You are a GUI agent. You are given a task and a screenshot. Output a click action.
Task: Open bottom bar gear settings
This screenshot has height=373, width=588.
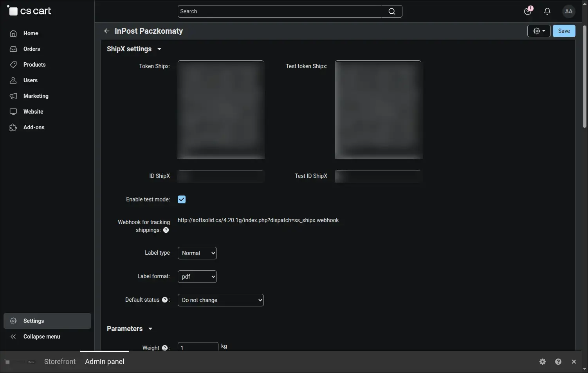543,362
